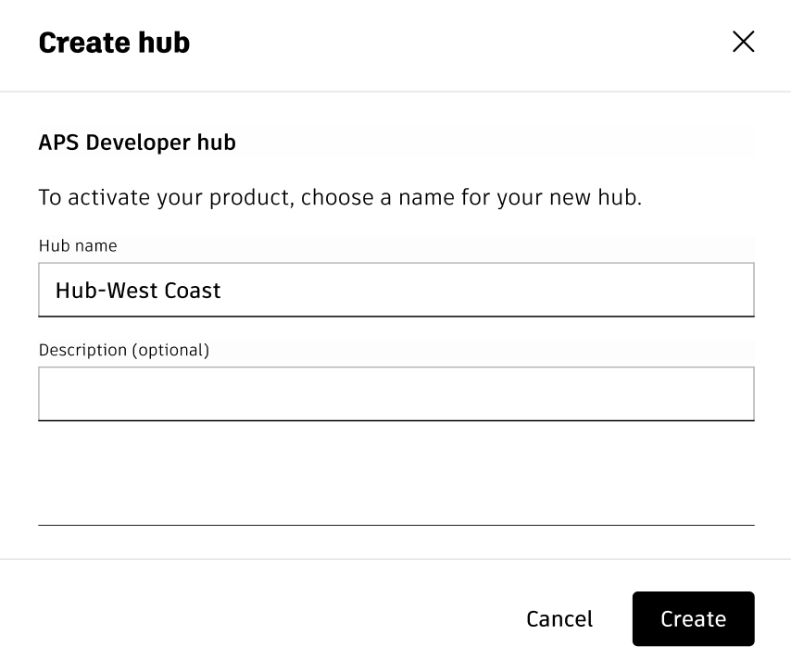This screenshot has height=672, width=791.
Task: Focus the Hub name input field
Action: pos(395,290)
